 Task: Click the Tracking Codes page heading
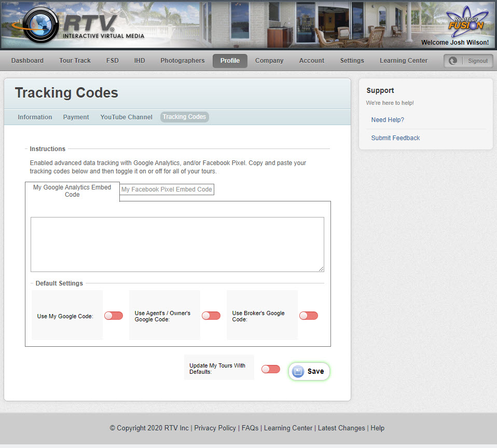66,93
